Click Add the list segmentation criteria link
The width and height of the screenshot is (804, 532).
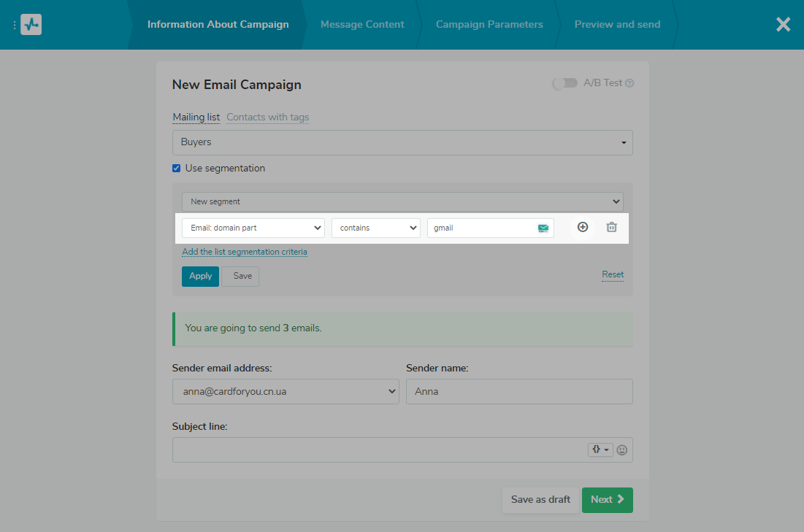[x=245, y=252]
